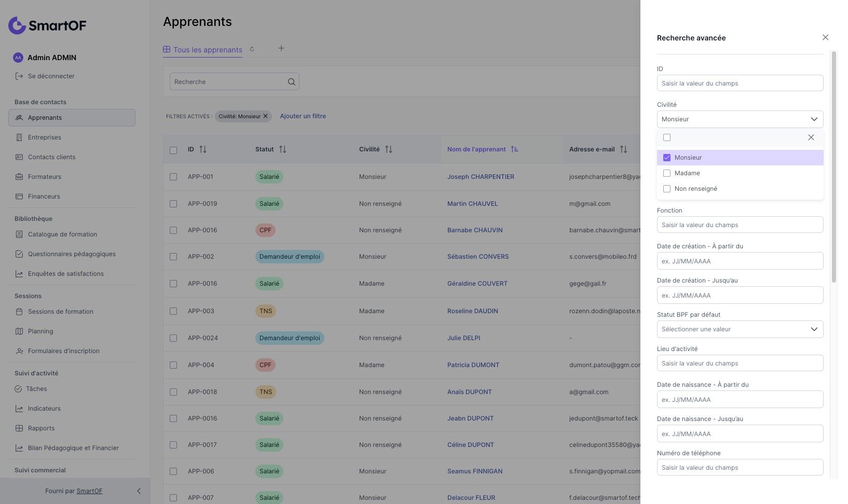Select the checkbox for row APP-001
This screenshot has height=504, width=848.
click(x=173, y=177)
